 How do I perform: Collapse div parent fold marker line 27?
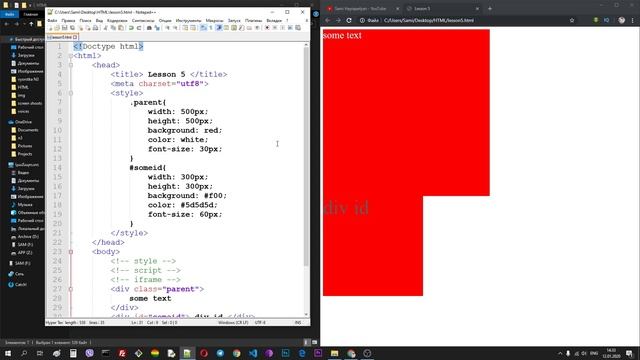(71, 289)
